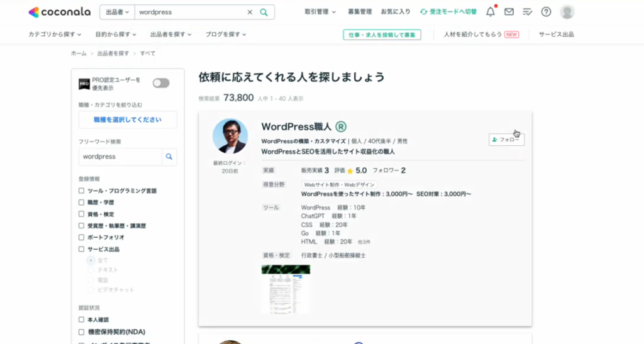Screen dimensions: 644x344
Task: Toggle the PRO認定ユーザー priority switch
Action: (x=161, y=84)
